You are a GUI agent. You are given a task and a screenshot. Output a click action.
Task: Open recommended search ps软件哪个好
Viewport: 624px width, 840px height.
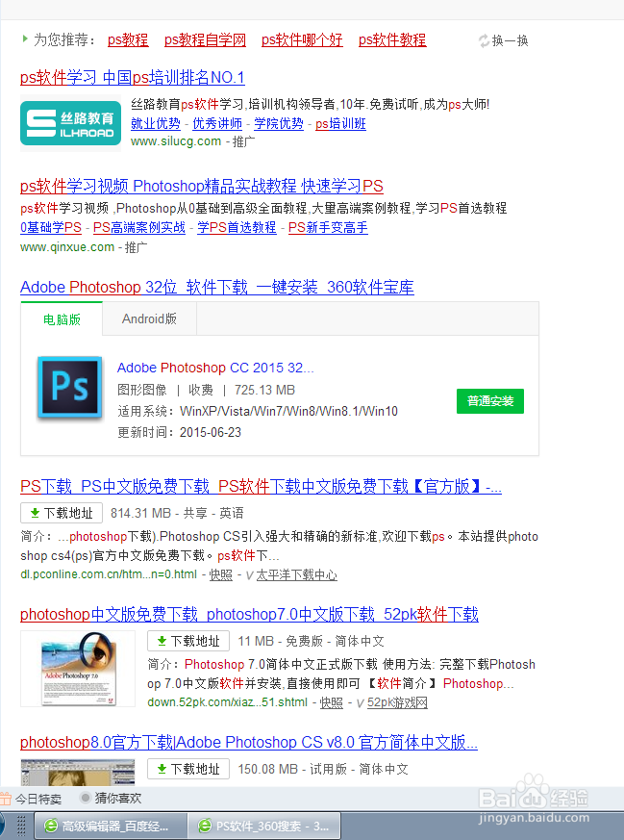coord(302,40)
